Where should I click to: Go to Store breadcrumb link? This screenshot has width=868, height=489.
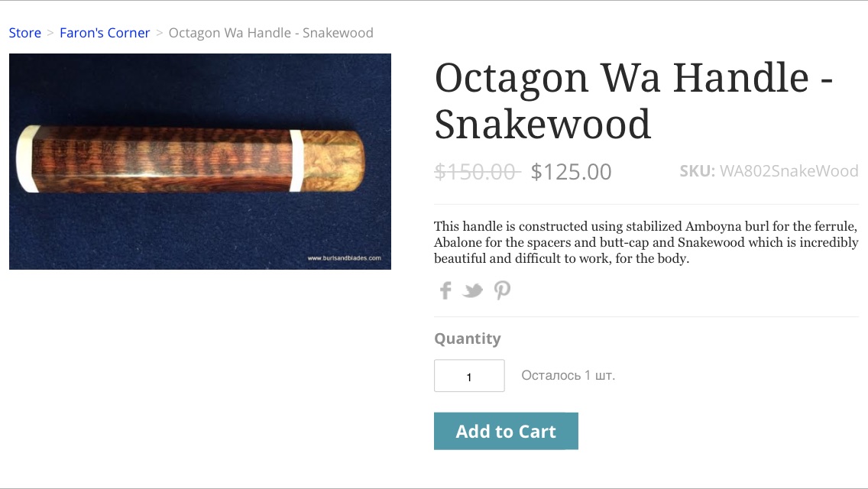click(x=25, y=33)
